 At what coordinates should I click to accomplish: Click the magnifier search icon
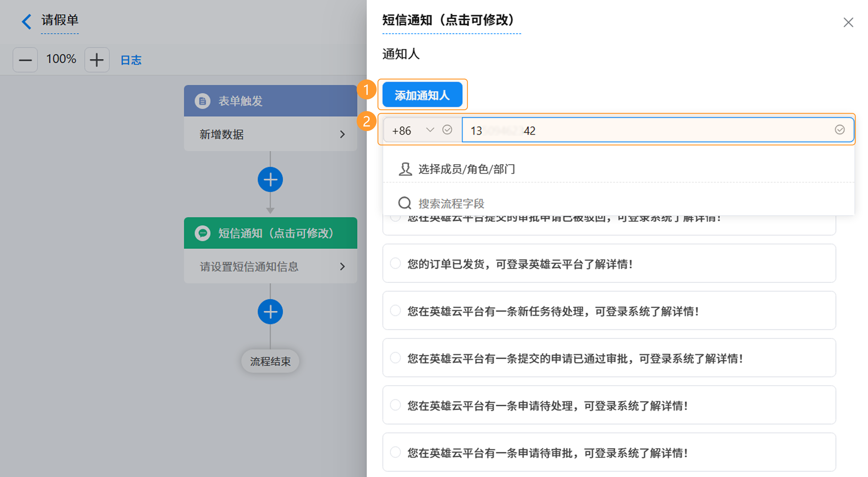(x=405, y=203)
